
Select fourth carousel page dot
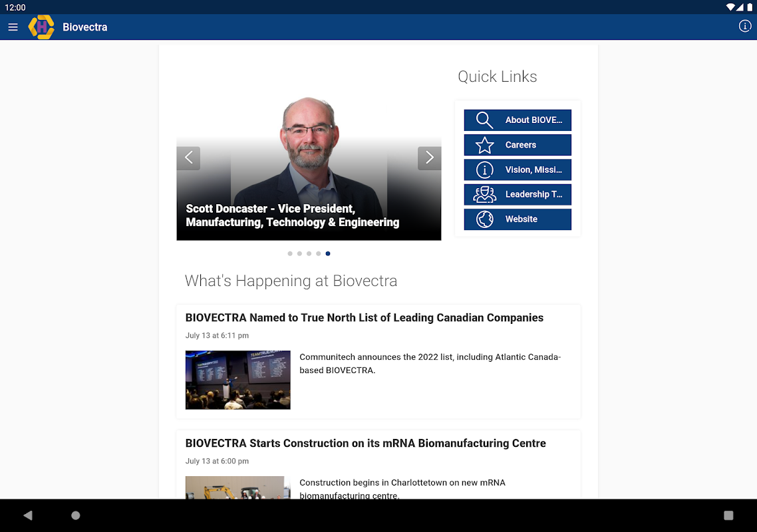pyautogui.click(x=318, y=253)
